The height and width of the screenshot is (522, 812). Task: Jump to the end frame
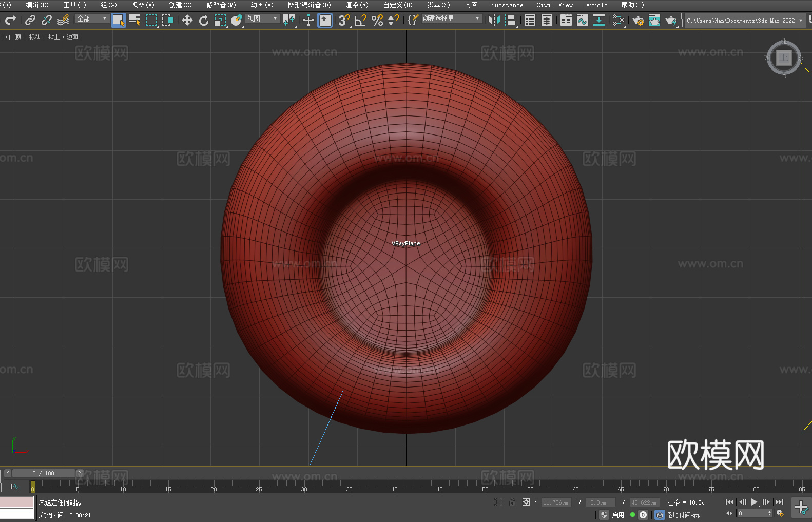point(780,502)
